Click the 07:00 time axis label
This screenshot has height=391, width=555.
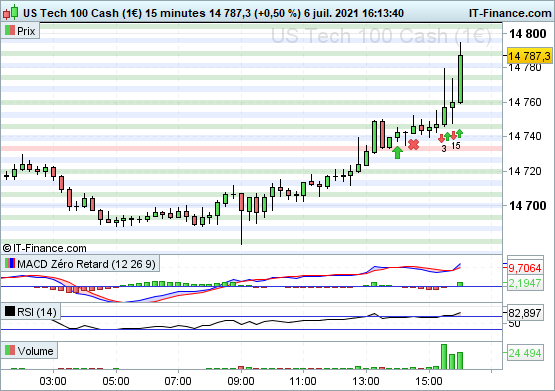tap(178, 381)
